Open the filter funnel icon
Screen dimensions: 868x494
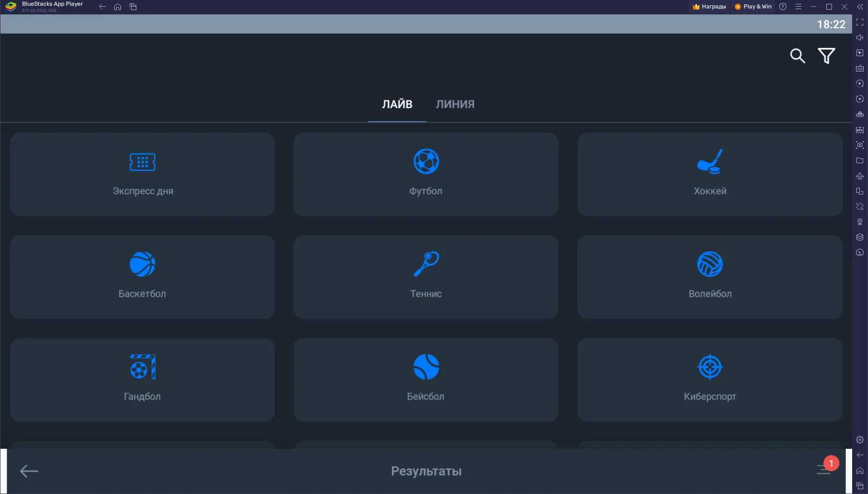coord(826,56)
